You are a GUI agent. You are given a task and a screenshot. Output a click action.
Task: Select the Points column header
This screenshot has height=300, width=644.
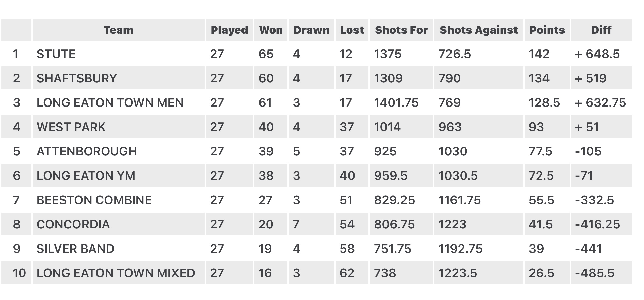tap(547, 30)
